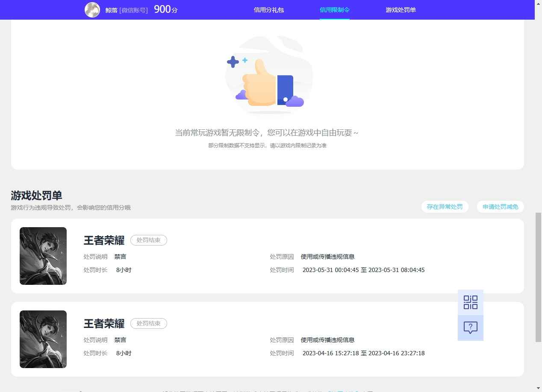Click 处罚结束 badge on the 2023-04-16 record

click(148, 323)
